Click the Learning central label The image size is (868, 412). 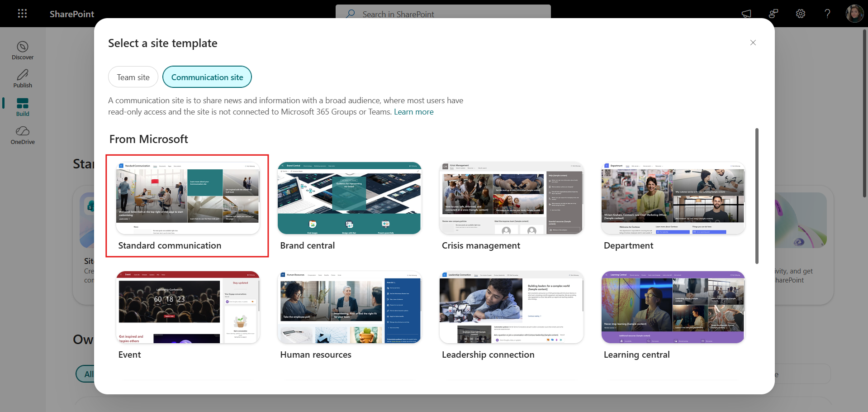[x=636, y=355]
